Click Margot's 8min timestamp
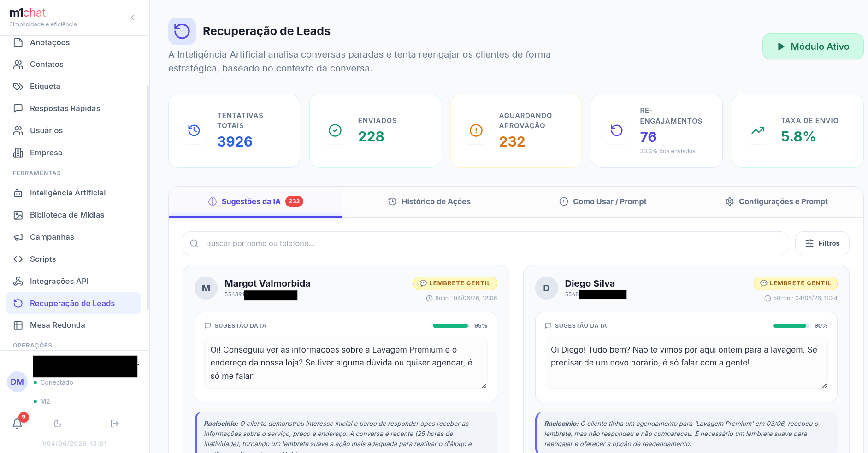The image size is (868, 453). pyautogui.click(x=462, y=298)
